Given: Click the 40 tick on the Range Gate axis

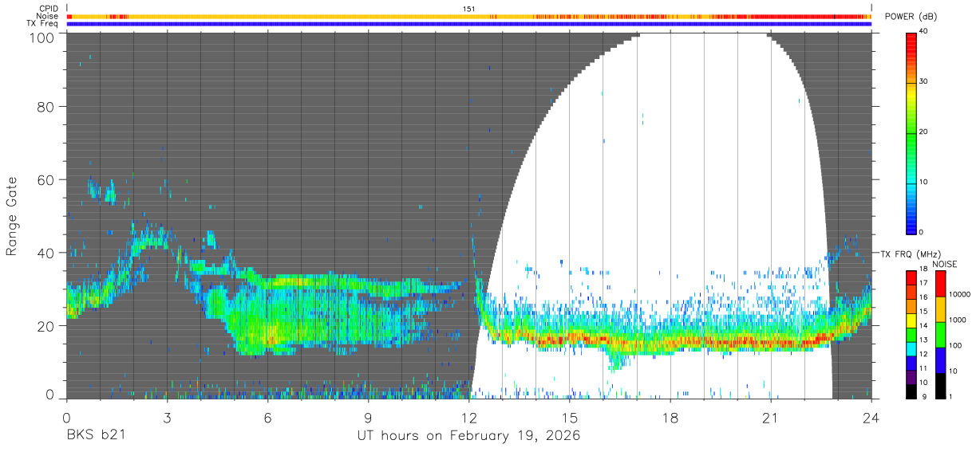Looking at the screenshot, I should 47,253.
